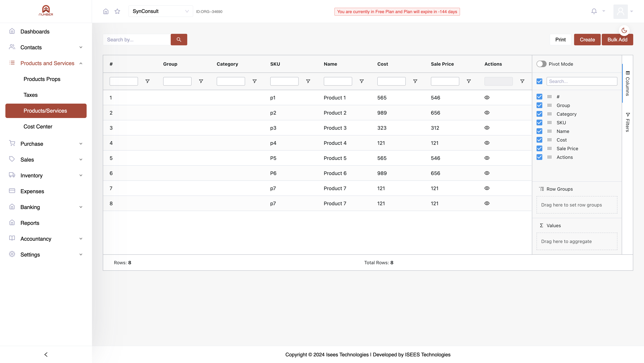The height and width of the screenshot is (363, 644).
Task: Open Products Props submenu item
Action: 46,79
